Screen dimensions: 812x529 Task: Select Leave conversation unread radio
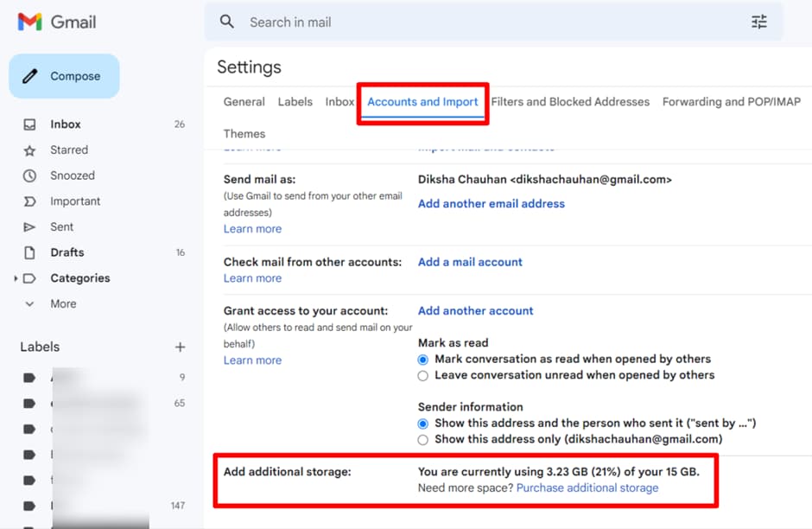tap(423, 376)
